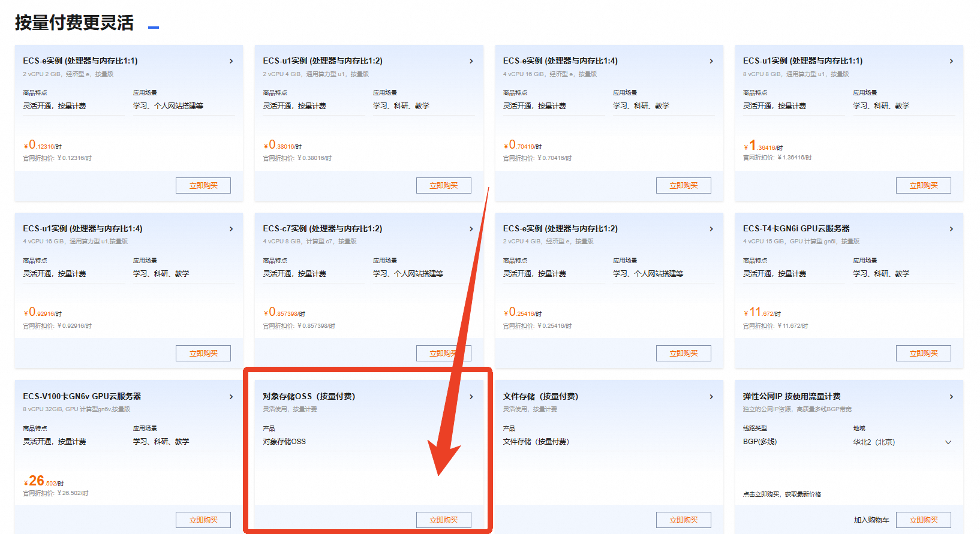Select price ¥0.25416/时
This screenshot has height=534, width=980.
(522, 313)
